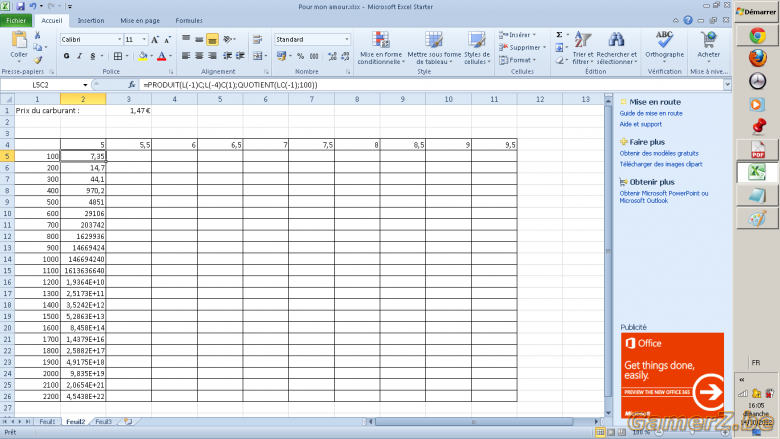Open Google Chrome from taskbar

coord(757,36)
